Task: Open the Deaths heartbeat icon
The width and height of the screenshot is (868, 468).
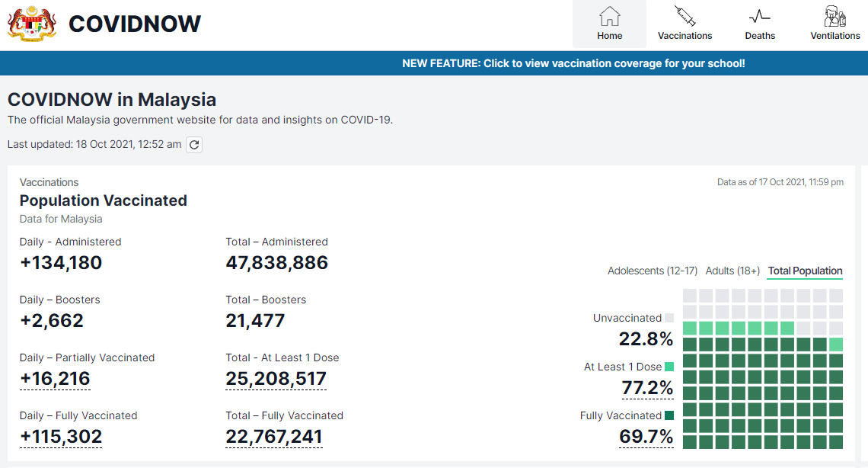Action: [760, 16]
